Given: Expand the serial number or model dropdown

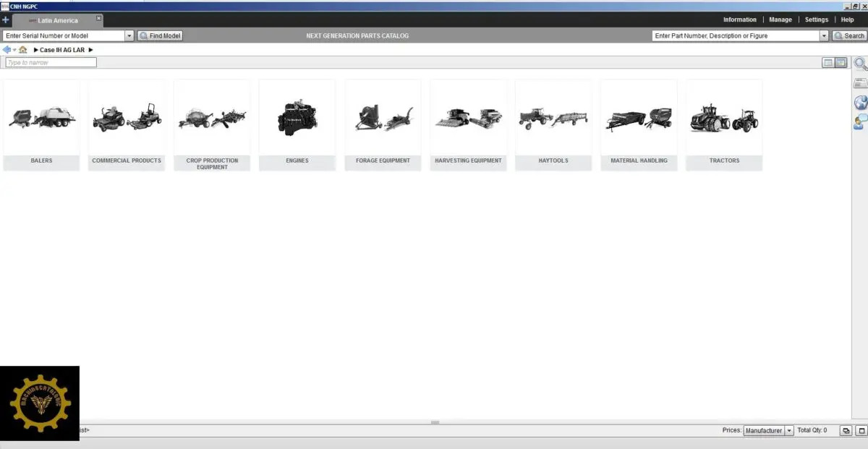Looking at the screenshot, I should tap(129, 35).
